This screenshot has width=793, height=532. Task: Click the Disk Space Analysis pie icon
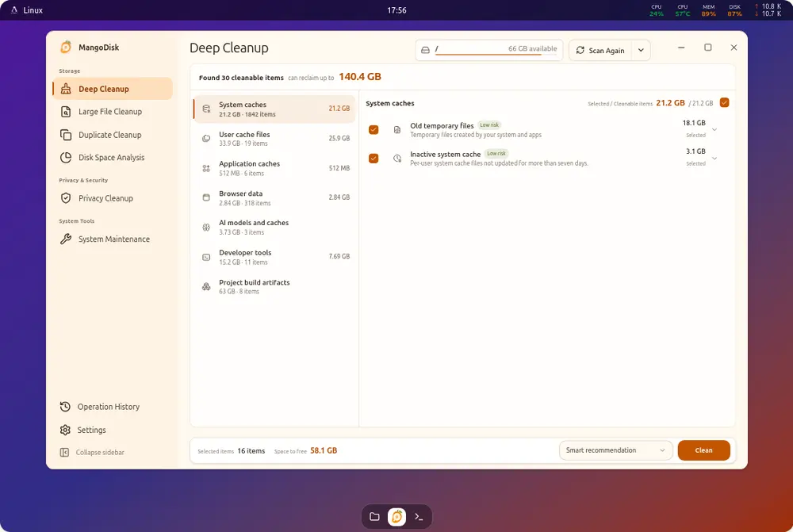click(x=66, y=158)
